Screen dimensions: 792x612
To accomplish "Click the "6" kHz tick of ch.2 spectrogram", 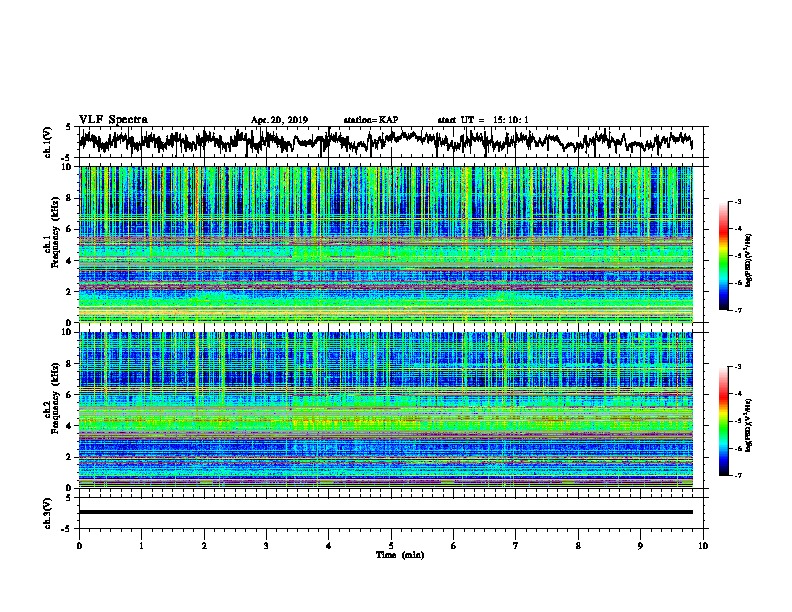I will [69, 394].
